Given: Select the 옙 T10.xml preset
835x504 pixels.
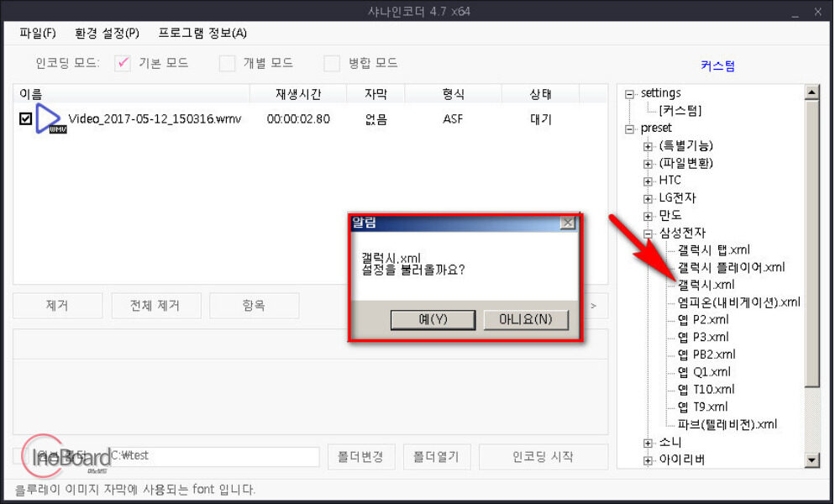Looking at the screenshot, I should 706,390.
